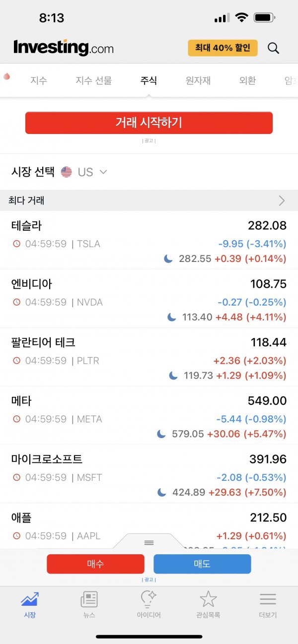
Task: Tap the blue 매도 button
Action: [x=202, y=564]
